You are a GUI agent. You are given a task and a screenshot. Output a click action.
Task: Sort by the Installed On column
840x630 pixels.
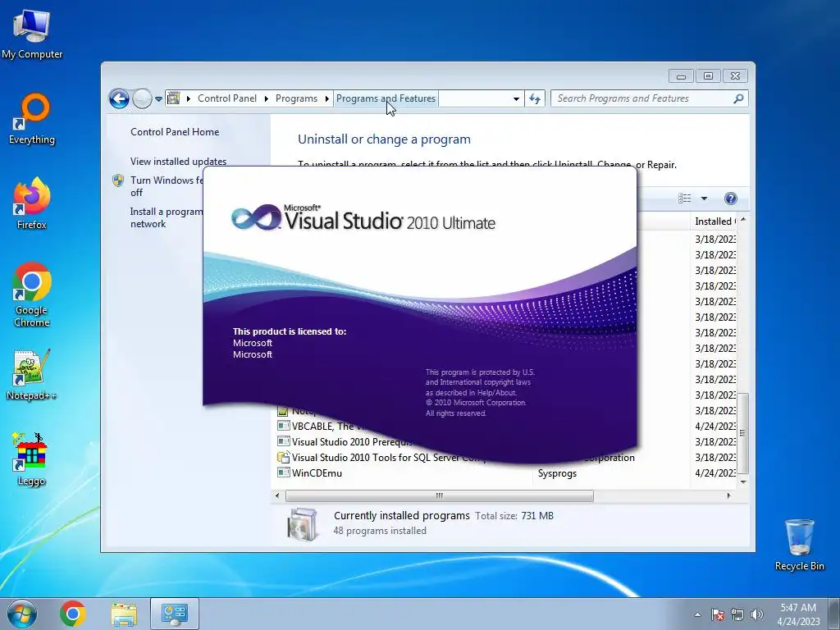(x=714, y=221)
